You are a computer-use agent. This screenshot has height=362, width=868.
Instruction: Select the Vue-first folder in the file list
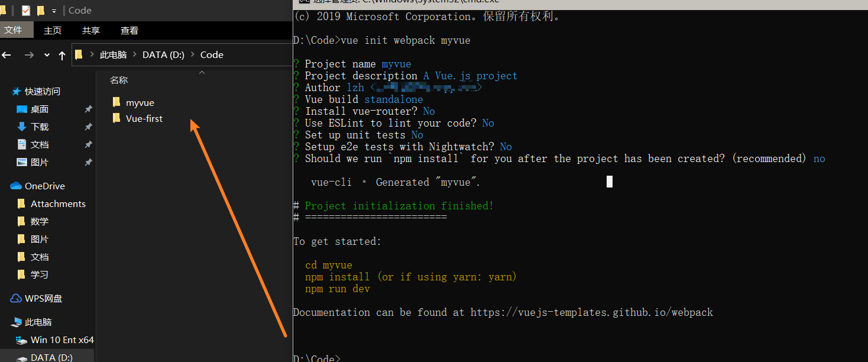144,118
